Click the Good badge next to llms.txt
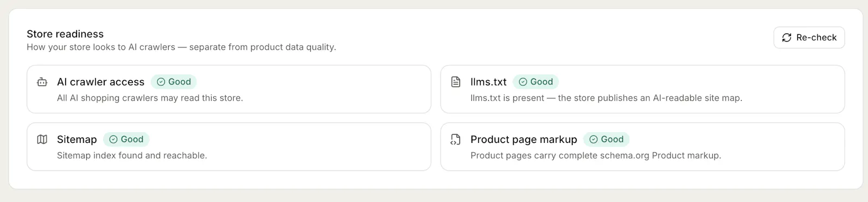The width and height of the screenshot is (868, 202). pyautogui.click(x=535, y=82)
